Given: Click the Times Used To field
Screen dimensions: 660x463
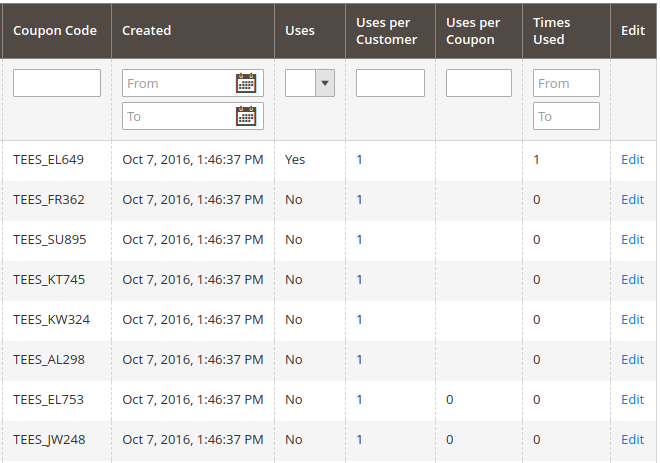Looking at the screenshot, I should point(566,116).
